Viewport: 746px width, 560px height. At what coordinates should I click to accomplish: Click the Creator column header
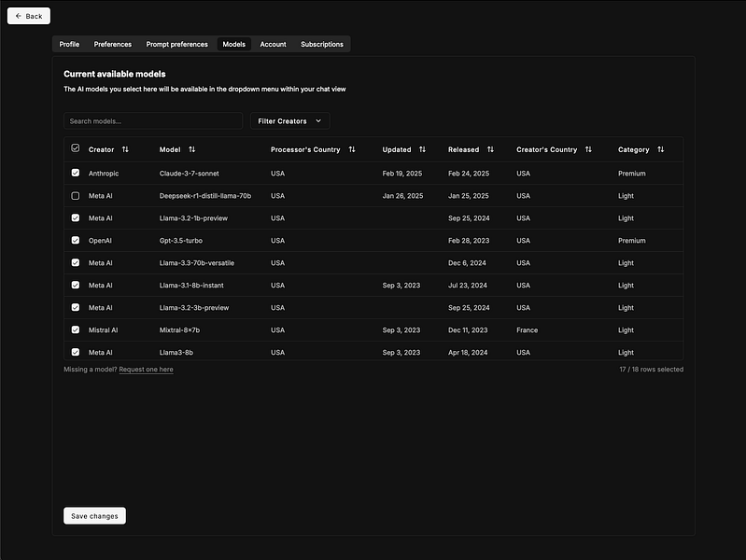(x=101, y=149)
